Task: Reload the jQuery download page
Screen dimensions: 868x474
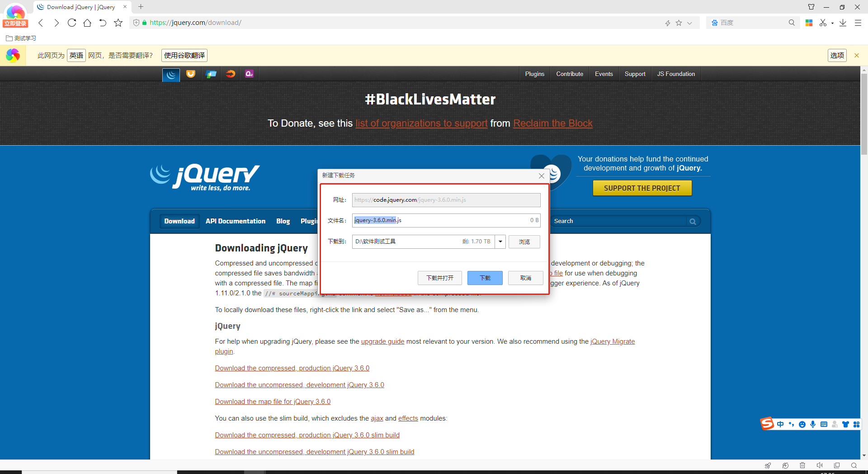Action: pyautogui.click(x=72, y=23)
